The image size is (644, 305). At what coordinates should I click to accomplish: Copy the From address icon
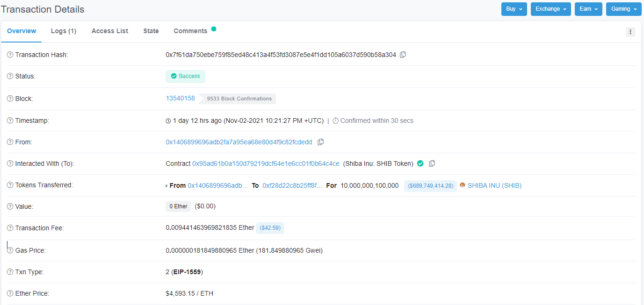click(x=320, y=142)
